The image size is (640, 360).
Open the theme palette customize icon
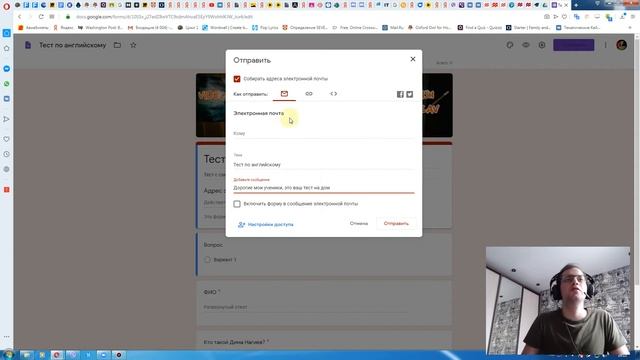pyautogui.click(x=510, y=45)
